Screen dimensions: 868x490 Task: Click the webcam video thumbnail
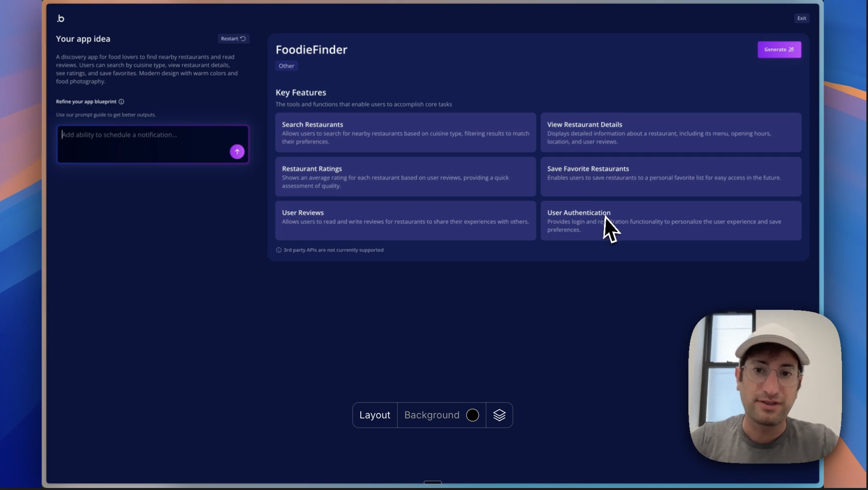click(764, 386)
